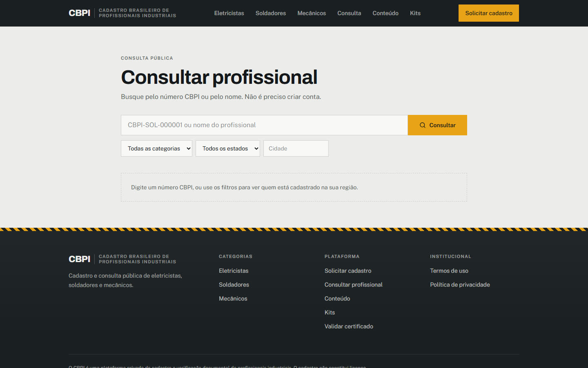This screenshot has width=588, height=368.
Task: Click the footer 'Cadastro e consulta pública' description
Action: pos(125,280)
